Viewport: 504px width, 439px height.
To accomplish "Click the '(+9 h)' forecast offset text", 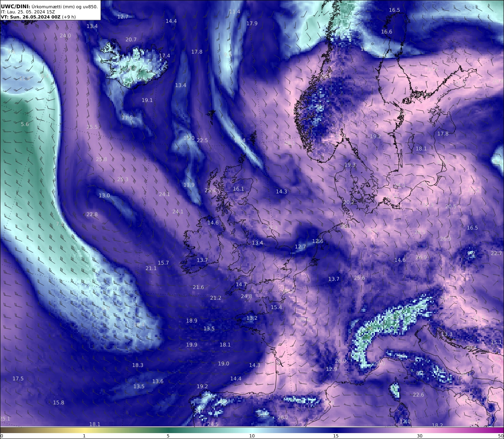I will (x=69, y=17).
